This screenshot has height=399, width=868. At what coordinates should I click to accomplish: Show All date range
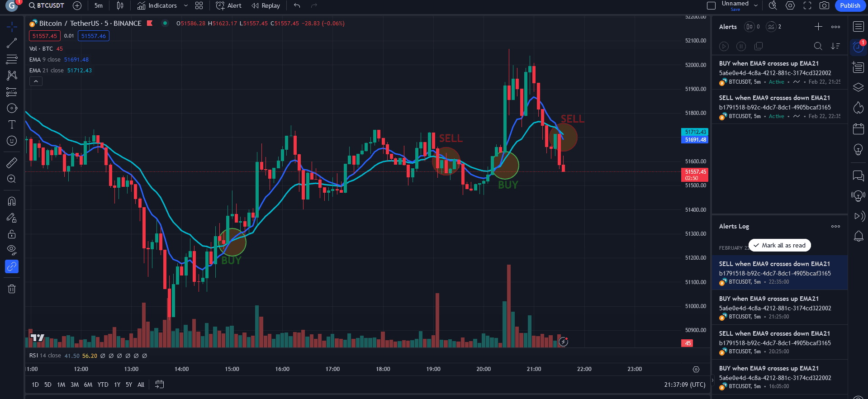pos(141,385)
